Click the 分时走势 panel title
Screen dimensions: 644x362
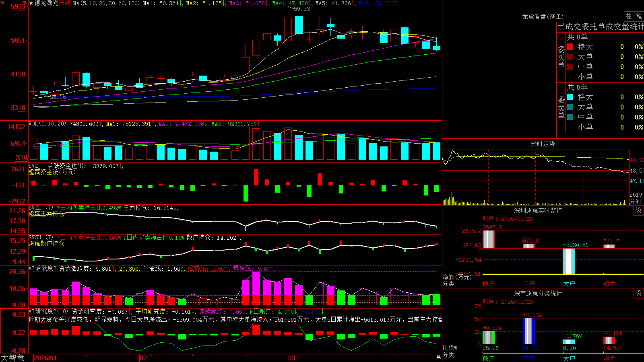[x=543, y=144]
